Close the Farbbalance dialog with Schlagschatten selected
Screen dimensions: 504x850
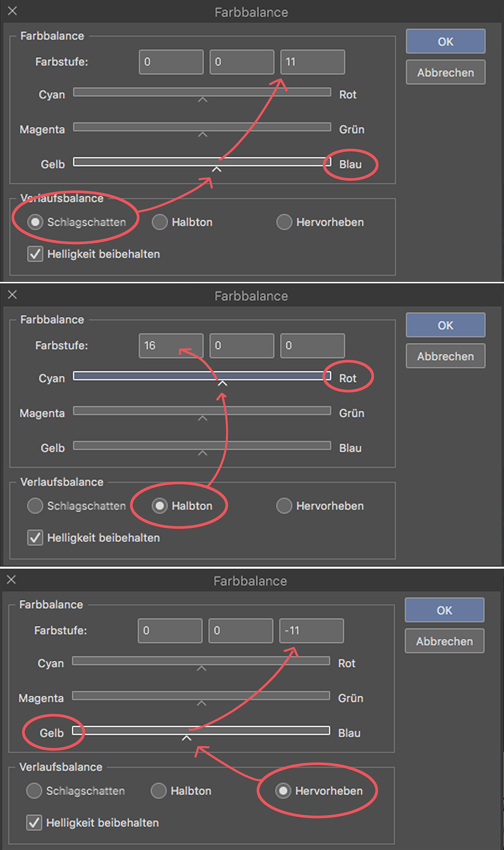point(13,11)
